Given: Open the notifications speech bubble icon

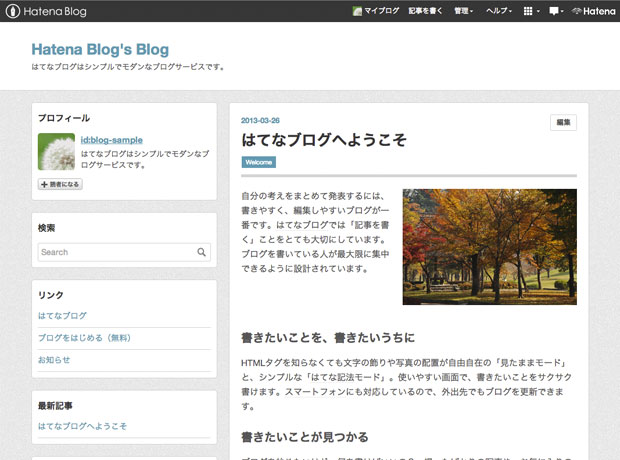Looking at the screenshot, I should 554,11.
